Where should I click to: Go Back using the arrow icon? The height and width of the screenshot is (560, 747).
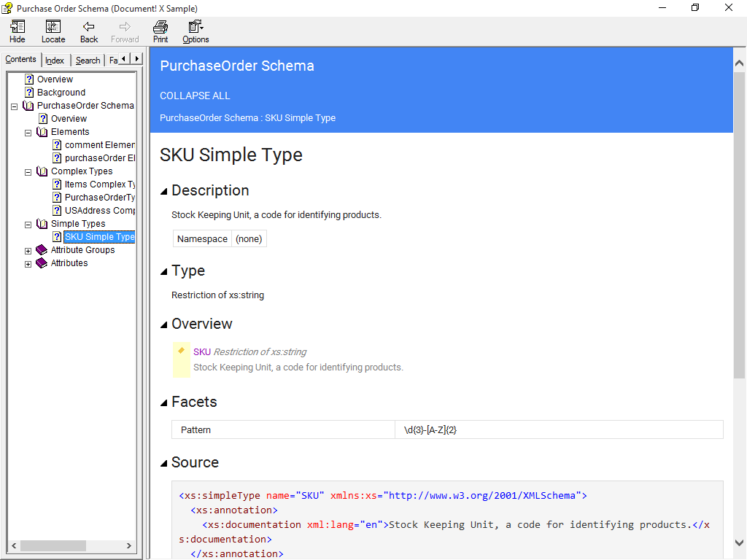coord(88,27)
